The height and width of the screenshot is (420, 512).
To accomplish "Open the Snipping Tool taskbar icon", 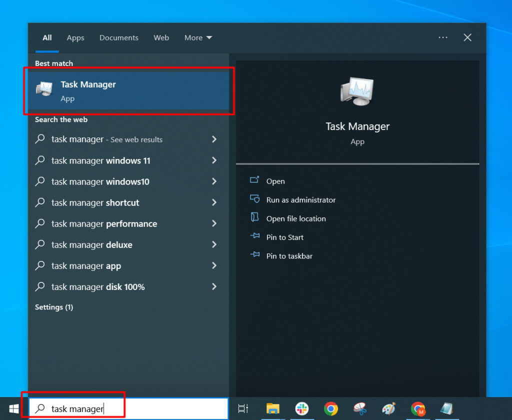I will pyautogui.click(x=359, y=408).
